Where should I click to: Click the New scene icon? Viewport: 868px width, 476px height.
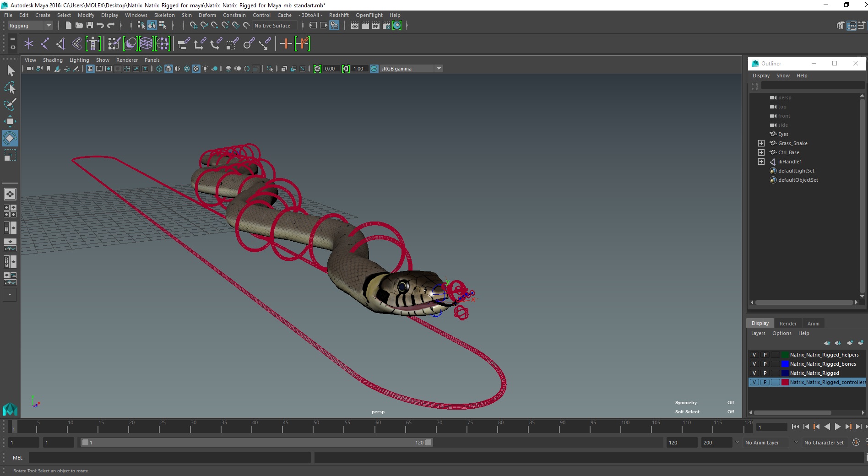(x=69, y=26)
